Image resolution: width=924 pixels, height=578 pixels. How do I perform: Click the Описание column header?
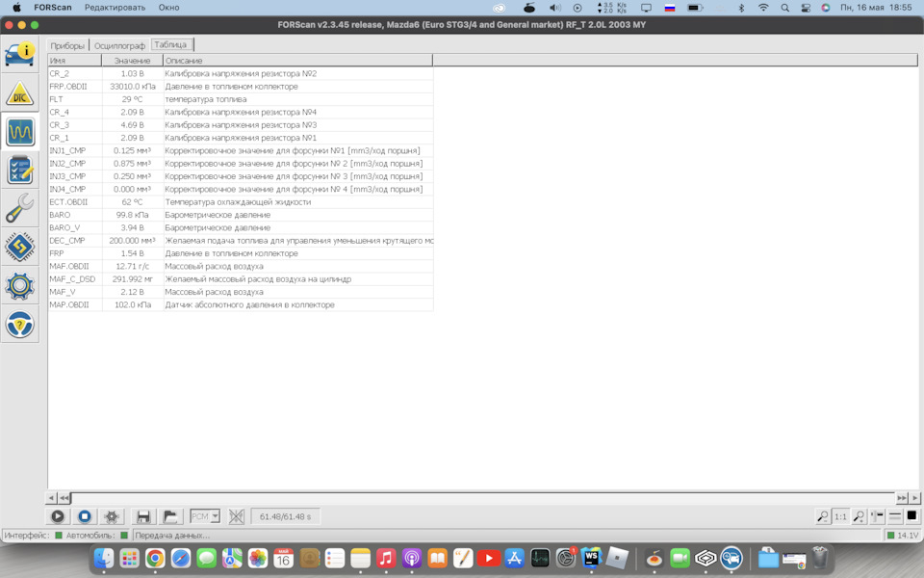[297, 61]
